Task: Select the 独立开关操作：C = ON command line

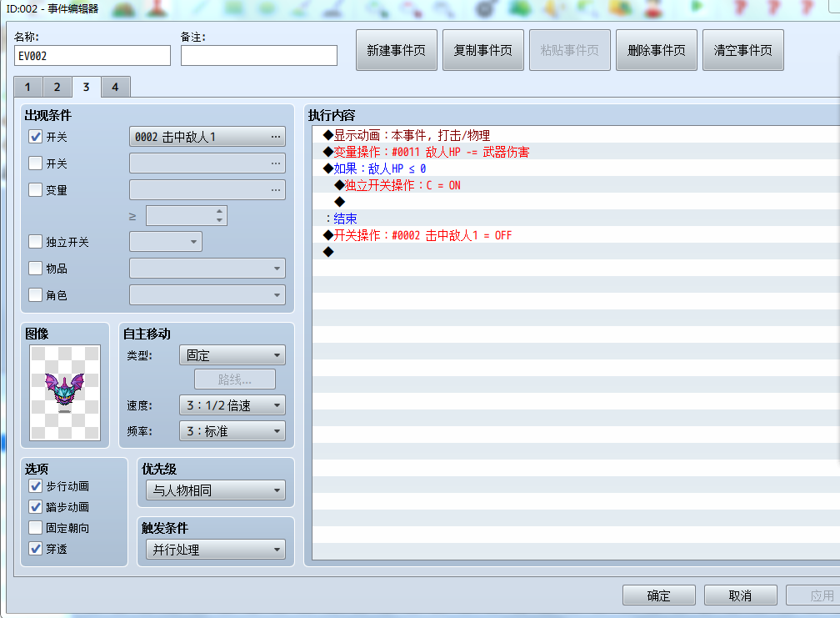Action: click(576, 185)
